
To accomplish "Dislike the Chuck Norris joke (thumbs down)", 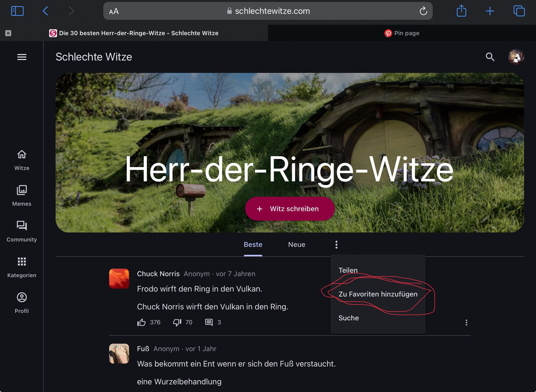I will click(177, 322).
